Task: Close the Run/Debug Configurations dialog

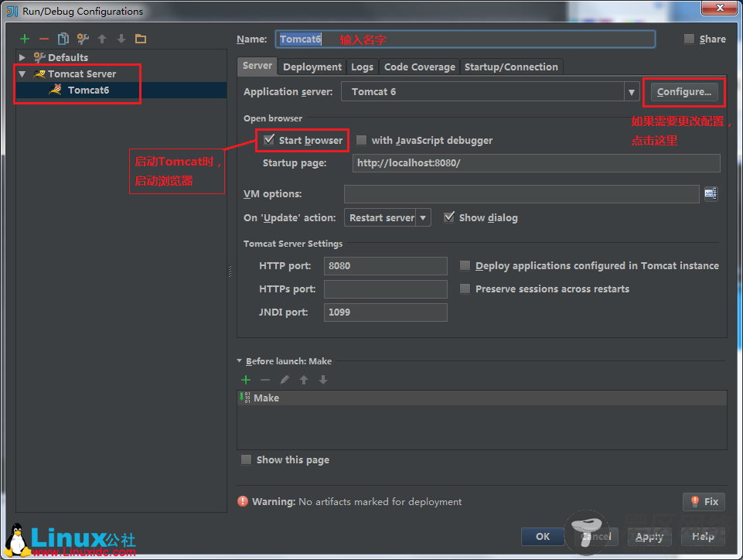Action: click(x=719, y=8)
